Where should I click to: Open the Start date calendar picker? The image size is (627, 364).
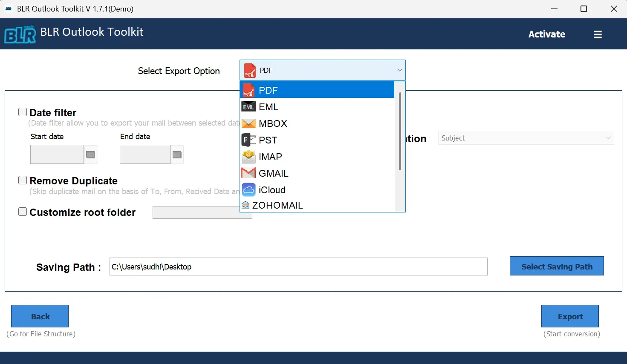pos(90,154)
